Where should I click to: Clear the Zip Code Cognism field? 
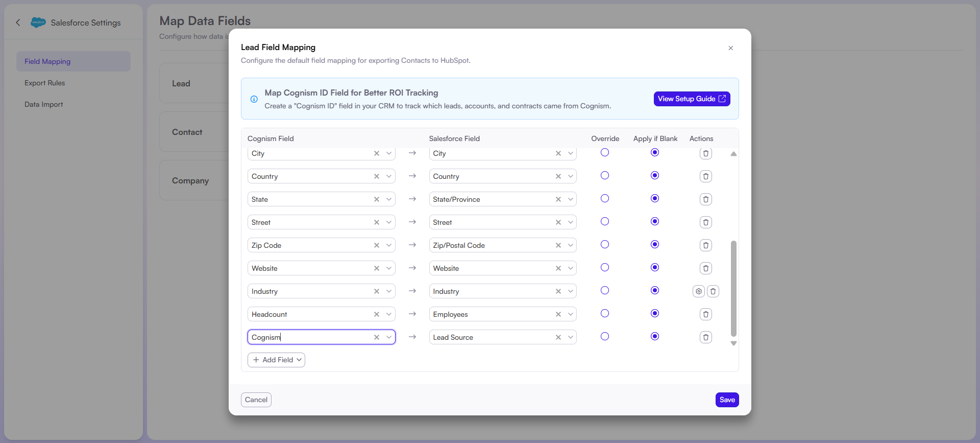[x=376, y=245]
